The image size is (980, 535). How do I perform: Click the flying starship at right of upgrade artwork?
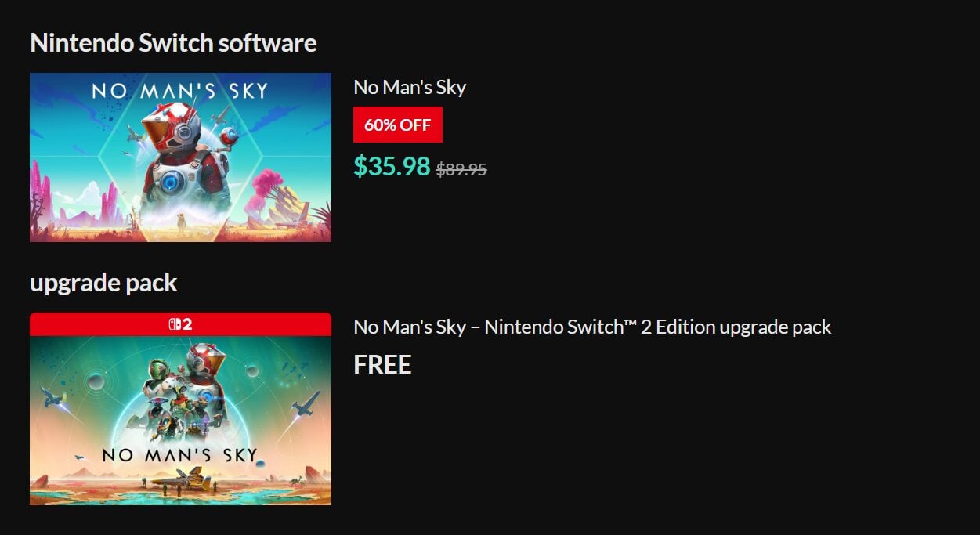click(x=305, y=404)
